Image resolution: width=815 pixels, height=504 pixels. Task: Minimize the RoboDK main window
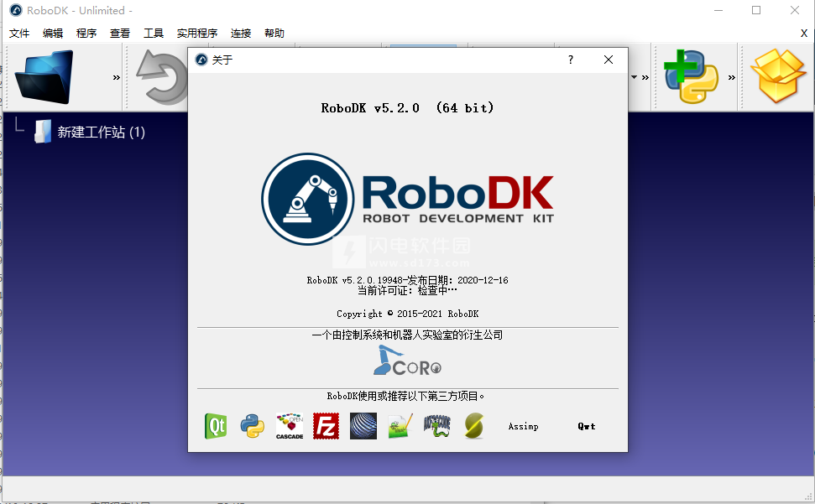click(718, 10)
